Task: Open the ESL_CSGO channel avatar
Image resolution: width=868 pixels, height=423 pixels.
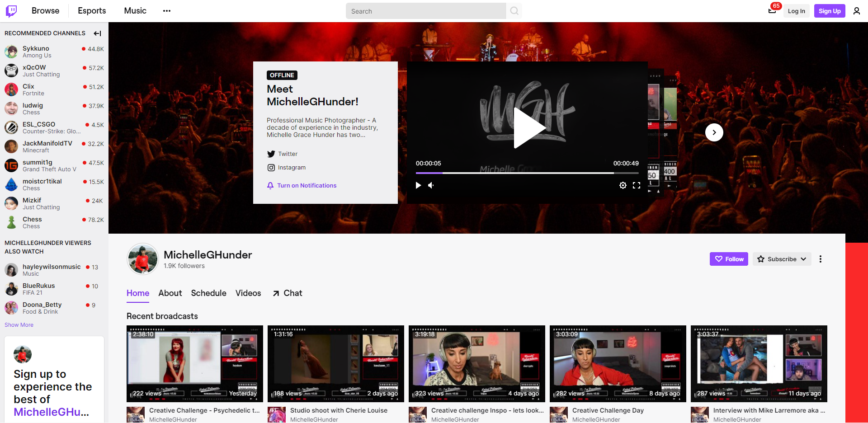Action: [11, 127]
